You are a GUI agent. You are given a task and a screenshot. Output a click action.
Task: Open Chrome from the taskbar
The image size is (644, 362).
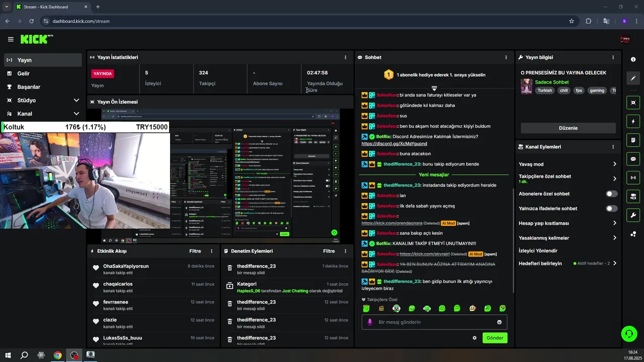(58, 355)
